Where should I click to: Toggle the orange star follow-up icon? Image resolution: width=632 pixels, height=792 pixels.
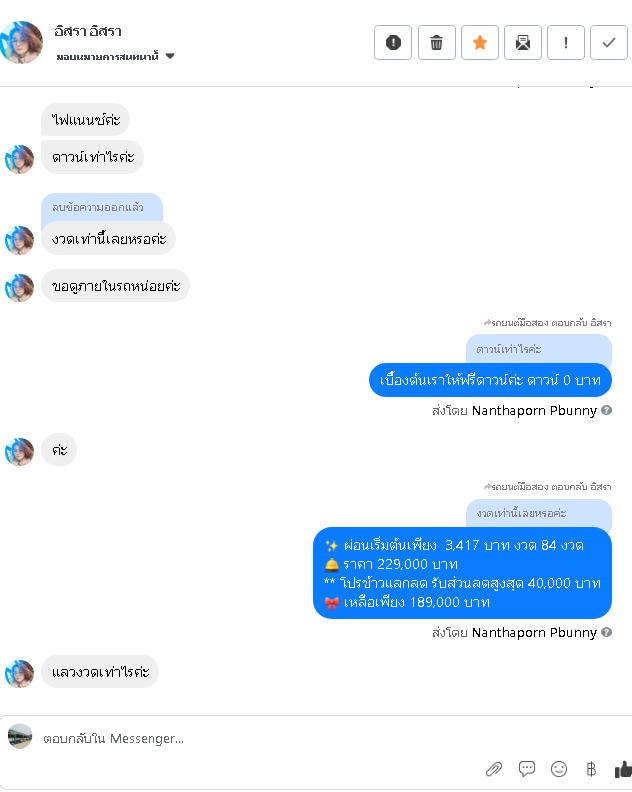coord(479,42)
